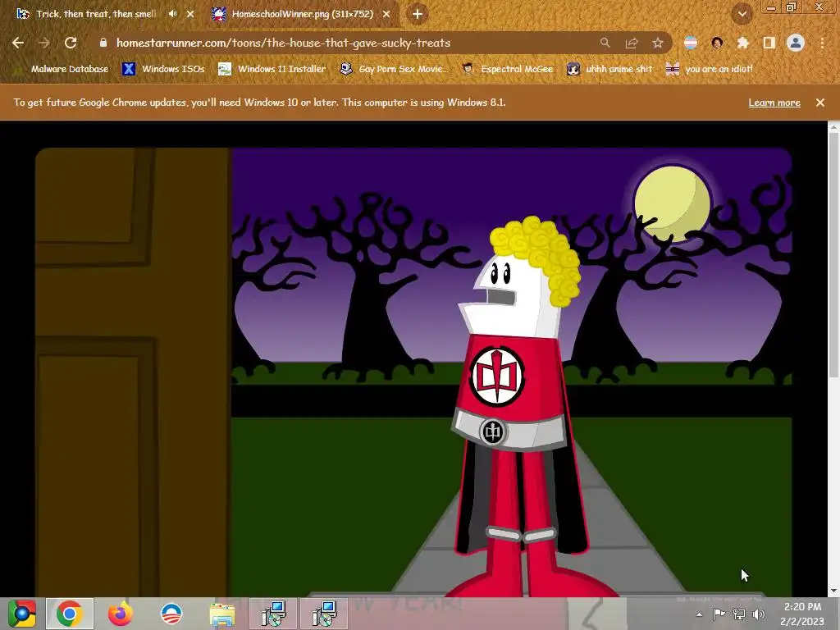Open the second installer taskbar icon
This screenshot has height=630, width=840.
[x=324, y=614]
